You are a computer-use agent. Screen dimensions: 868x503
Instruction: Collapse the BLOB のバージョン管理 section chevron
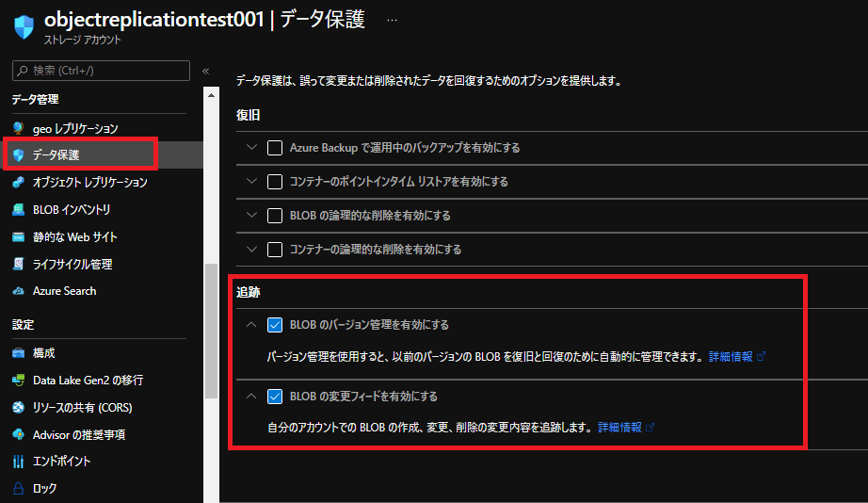pos(251,325)
